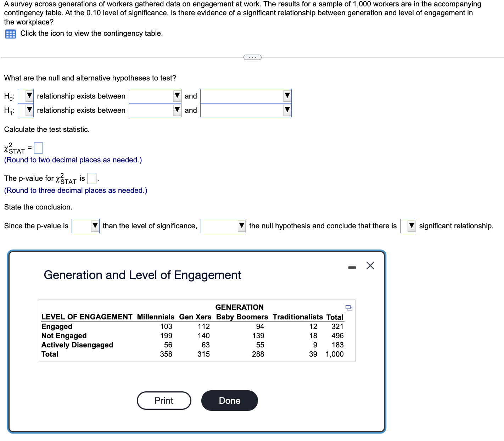Viewport: 504px width, 441px height.
Task: Open the first variable dropdown in H1 row
Action: pos(176,110)
